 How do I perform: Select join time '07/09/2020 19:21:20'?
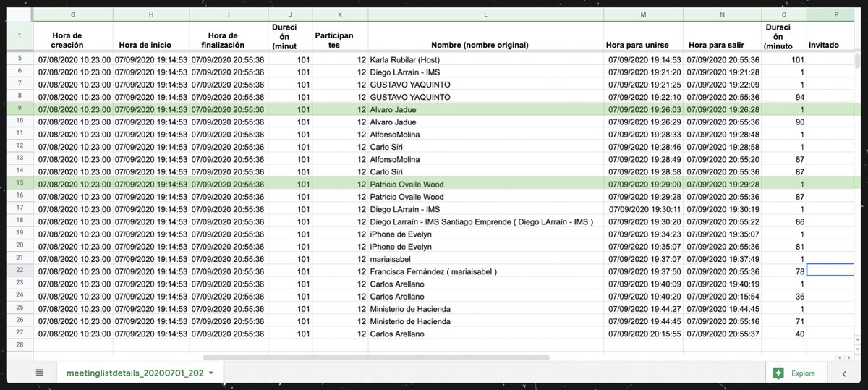[x=643, y=72]
